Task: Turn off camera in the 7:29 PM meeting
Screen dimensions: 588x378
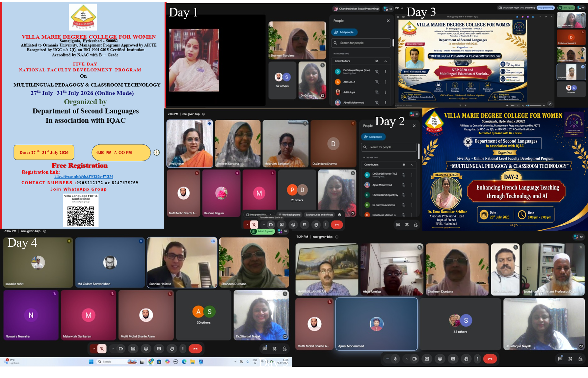Action: (x=414, y=359)
